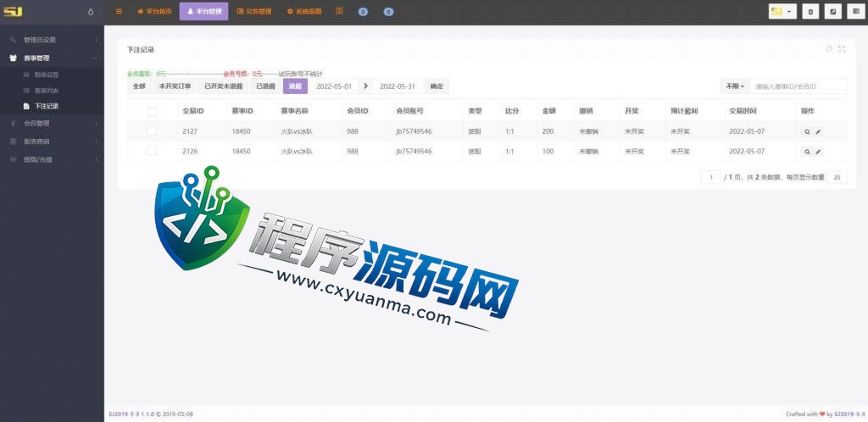Click account jb75749546 in row 2127

414,131
